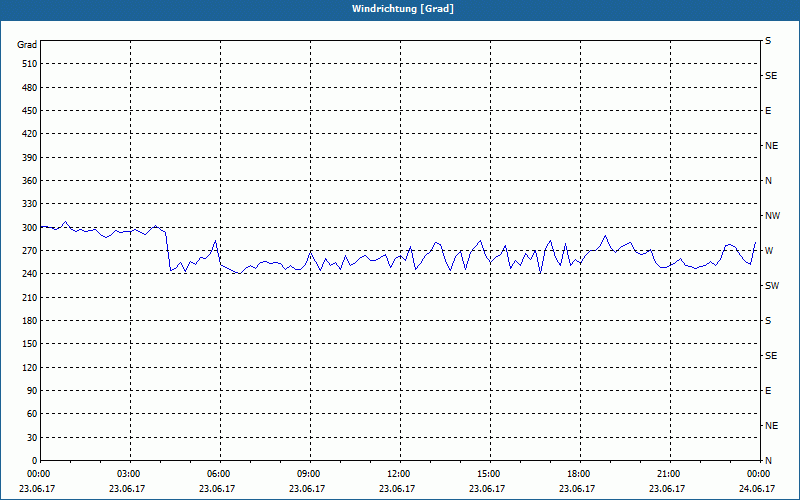Image resolution: width=800 pixels, height=500 pixels.
Task: Select the 450 y-axis value
Action: click(30, 111)
